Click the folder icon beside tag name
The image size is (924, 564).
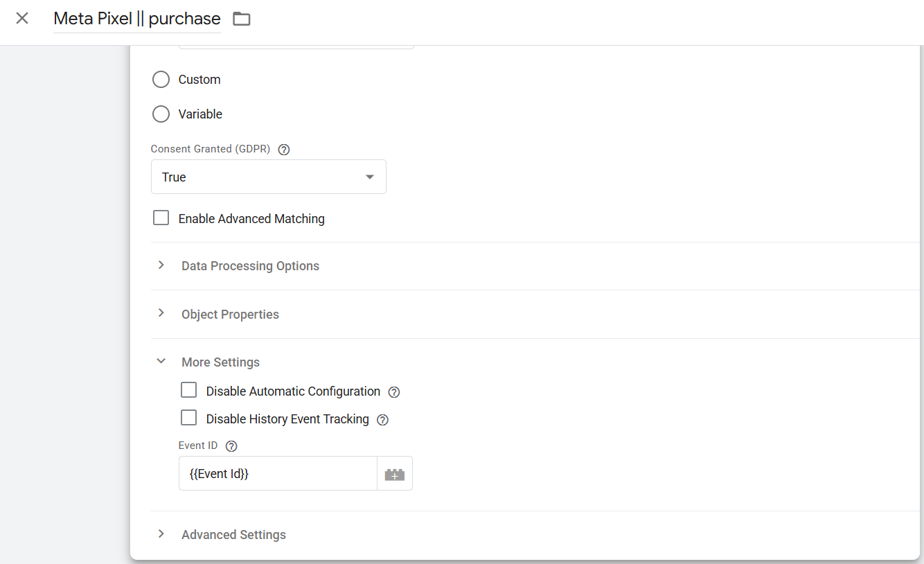241,19
